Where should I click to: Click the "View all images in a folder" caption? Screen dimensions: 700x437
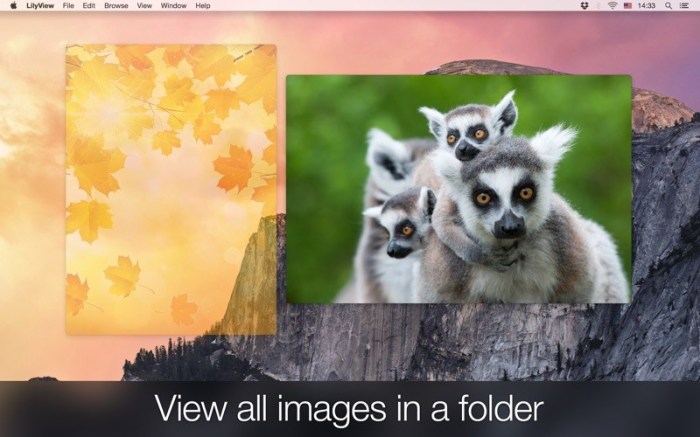tap(349, 409)
